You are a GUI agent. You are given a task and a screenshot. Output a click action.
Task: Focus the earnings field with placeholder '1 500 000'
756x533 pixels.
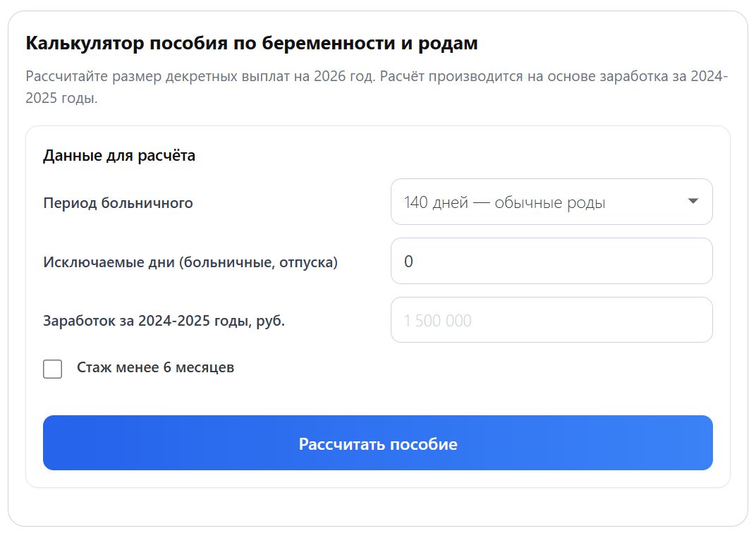tap(551, 319)
